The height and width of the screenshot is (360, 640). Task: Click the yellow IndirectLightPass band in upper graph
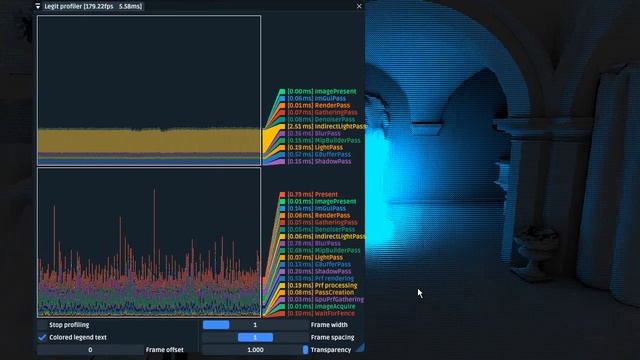point(149,141)
